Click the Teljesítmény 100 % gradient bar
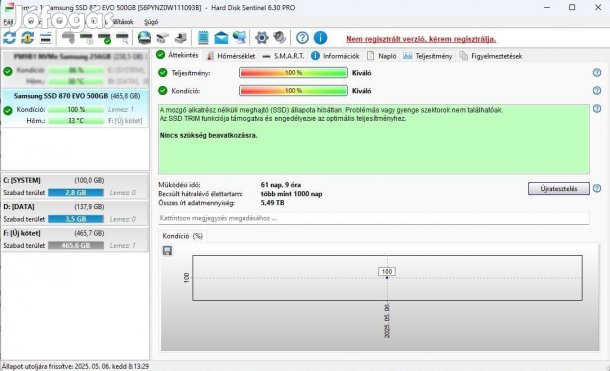Image resolution: width=610 pixels, height=371 pixels. pos(293,73)
